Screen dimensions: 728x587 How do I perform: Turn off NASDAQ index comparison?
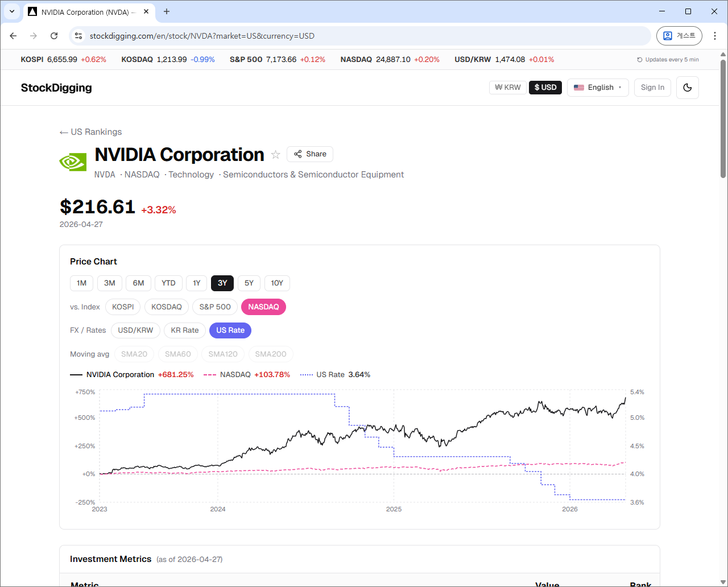click(x=263, y=307)
